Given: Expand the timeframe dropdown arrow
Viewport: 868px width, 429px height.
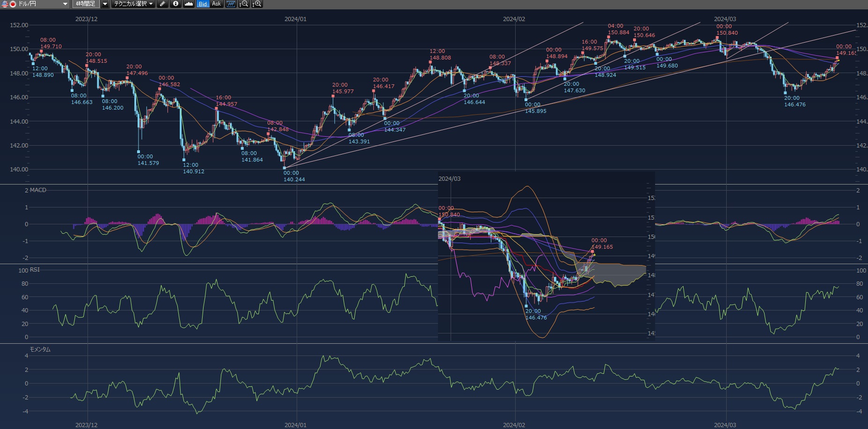Looking at the screenshot, I should pos(105,4).
